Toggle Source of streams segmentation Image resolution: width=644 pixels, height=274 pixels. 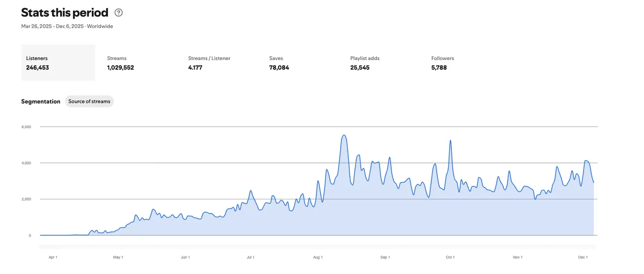tap(90, 101)
